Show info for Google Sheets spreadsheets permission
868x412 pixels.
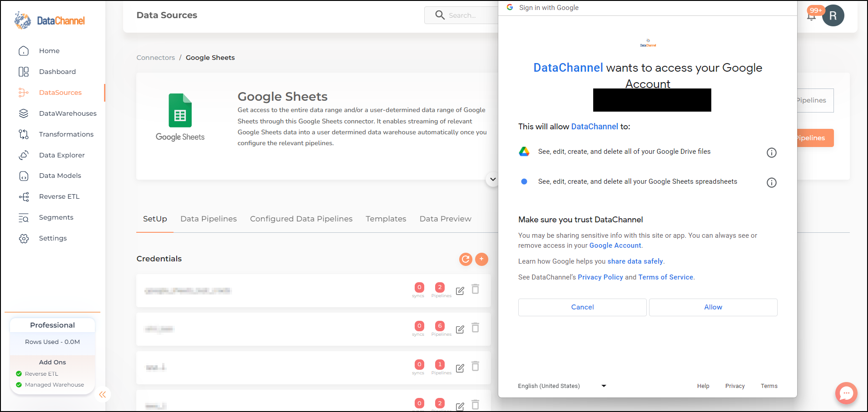pyautogui.click(x=772, y=182)
